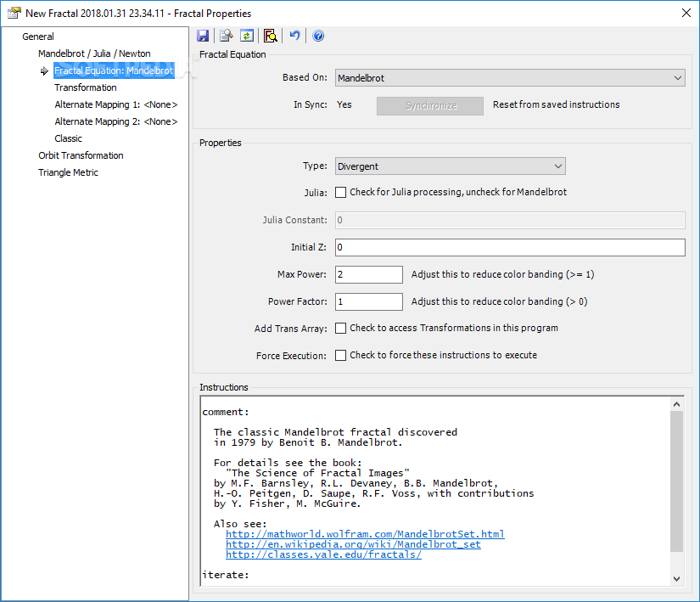Viewport: 700px width, 602px height.
Task: Open the mathworld.wolfram.com MandelbrotSet link
Action: point(365,534)
